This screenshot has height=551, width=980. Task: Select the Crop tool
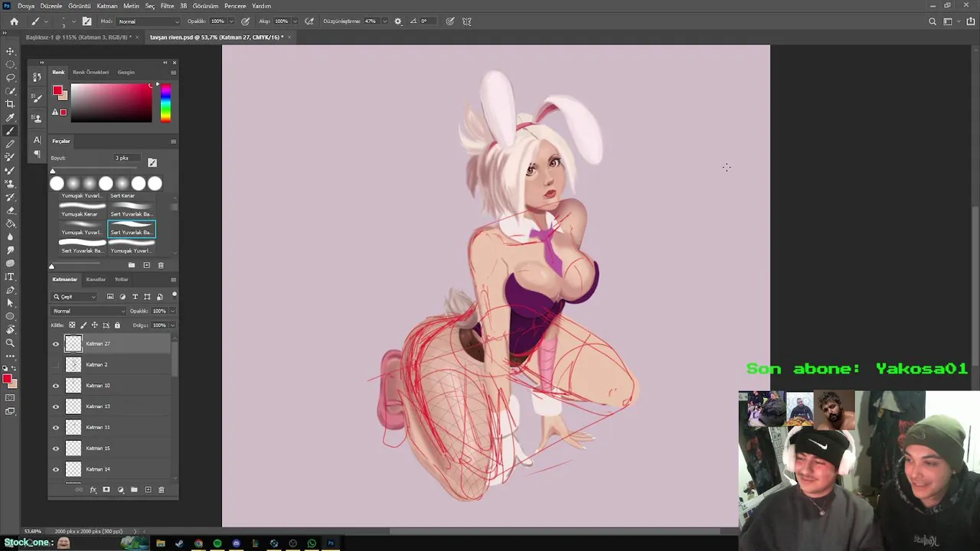pyautogui.click(x=10, y=104)
